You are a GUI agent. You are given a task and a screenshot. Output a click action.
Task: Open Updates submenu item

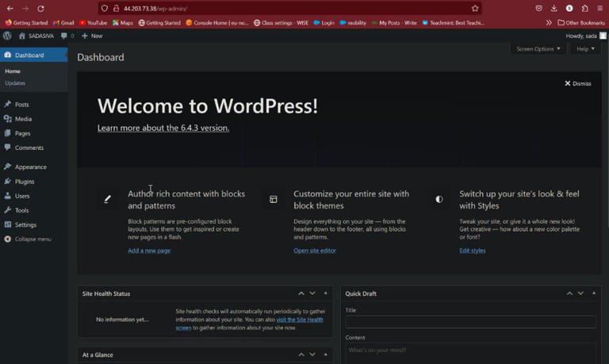(x=15, y=83)
